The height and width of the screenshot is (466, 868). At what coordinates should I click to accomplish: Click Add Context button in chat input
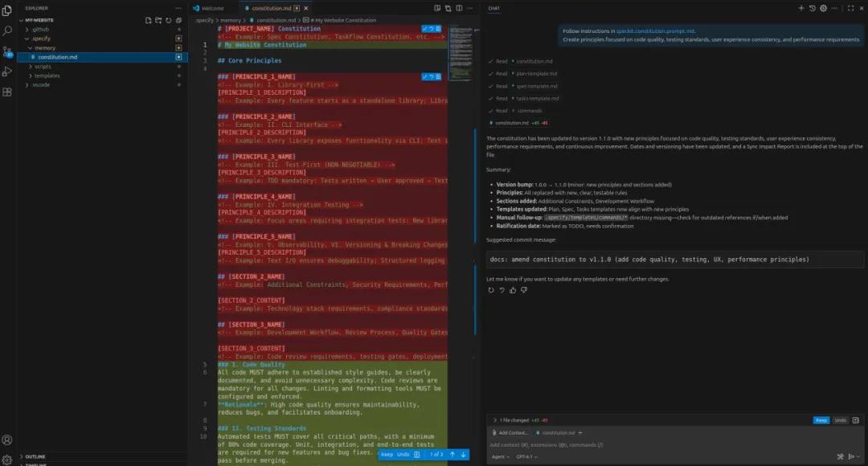coord(510,433)
